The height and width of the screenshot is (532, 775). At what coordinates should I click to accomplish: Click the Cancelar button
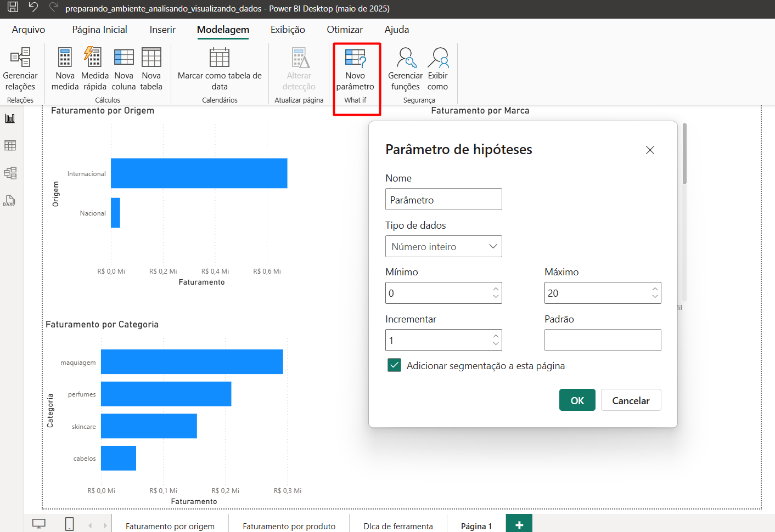click(631, 400)
